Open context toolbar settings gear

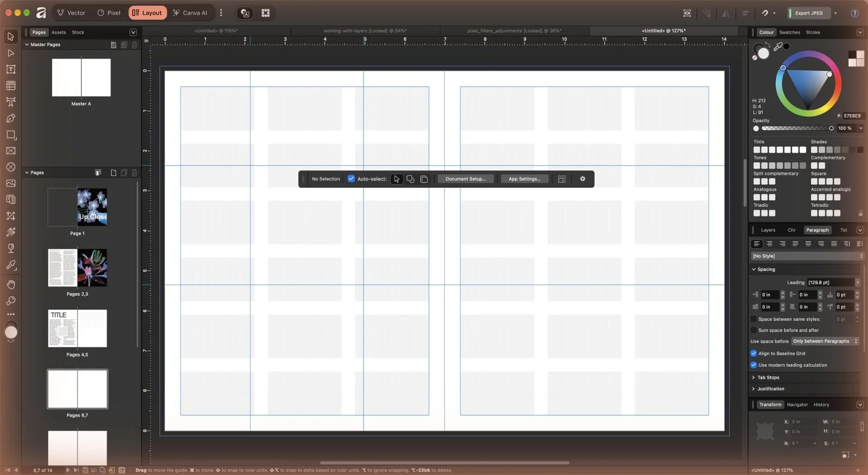tap(583, 179)
